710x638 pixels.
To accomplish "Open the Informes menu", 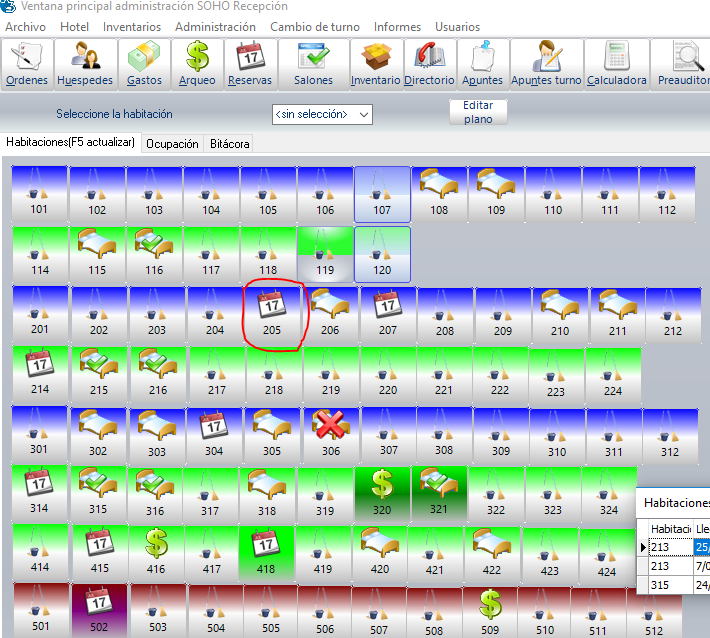I will 397,26.
